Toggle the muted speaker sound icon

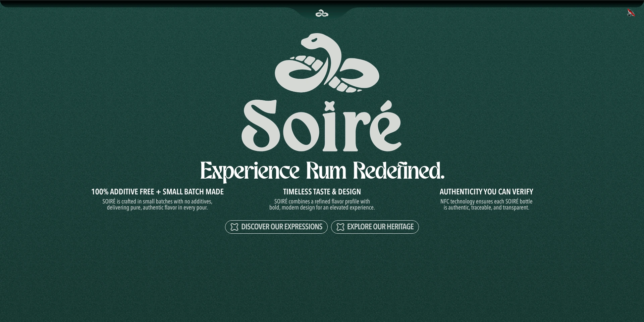631,13
